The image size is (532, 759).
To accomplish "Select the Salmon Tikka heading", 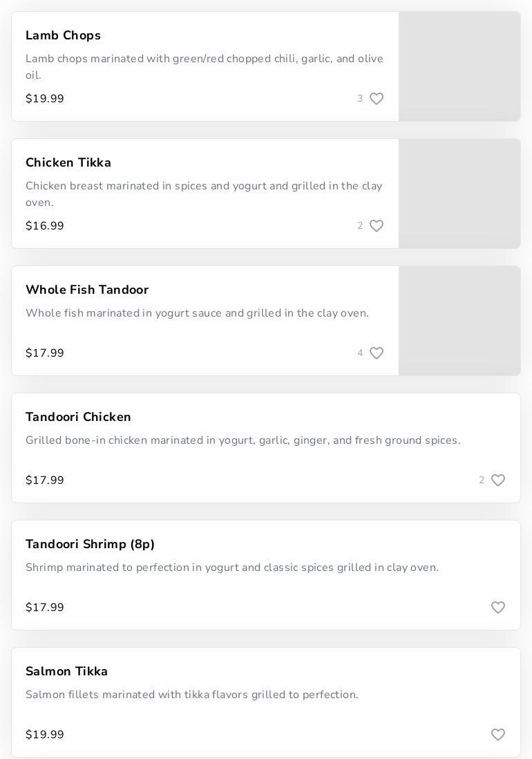I will point(66,671).
